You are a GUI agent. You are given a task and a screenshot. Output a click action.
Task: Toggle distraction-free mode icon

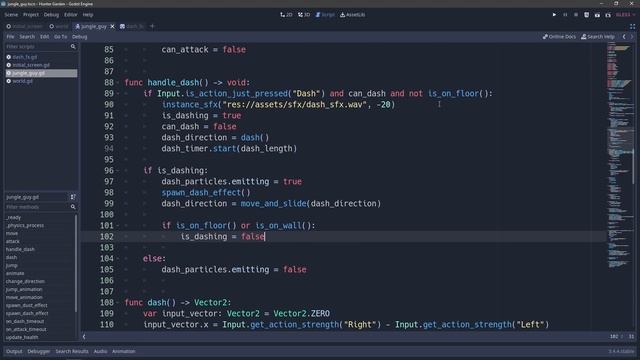click(x=632, y=26)
